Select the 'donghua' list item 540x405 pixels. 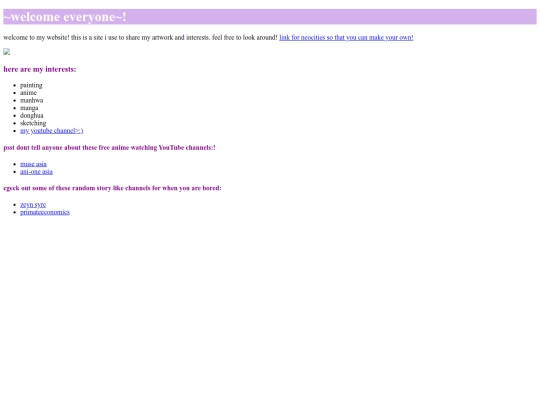click(x=32, y=116)
